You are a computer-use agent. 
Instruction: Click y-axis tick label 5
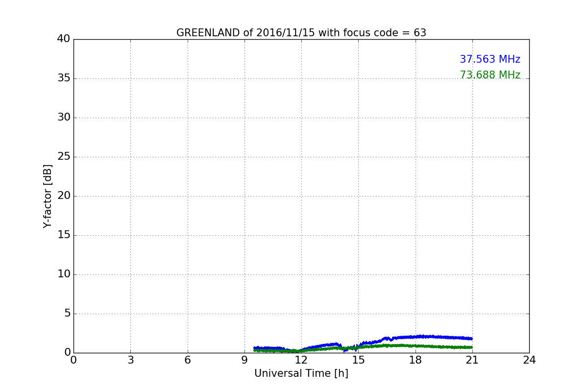(67, 314)
